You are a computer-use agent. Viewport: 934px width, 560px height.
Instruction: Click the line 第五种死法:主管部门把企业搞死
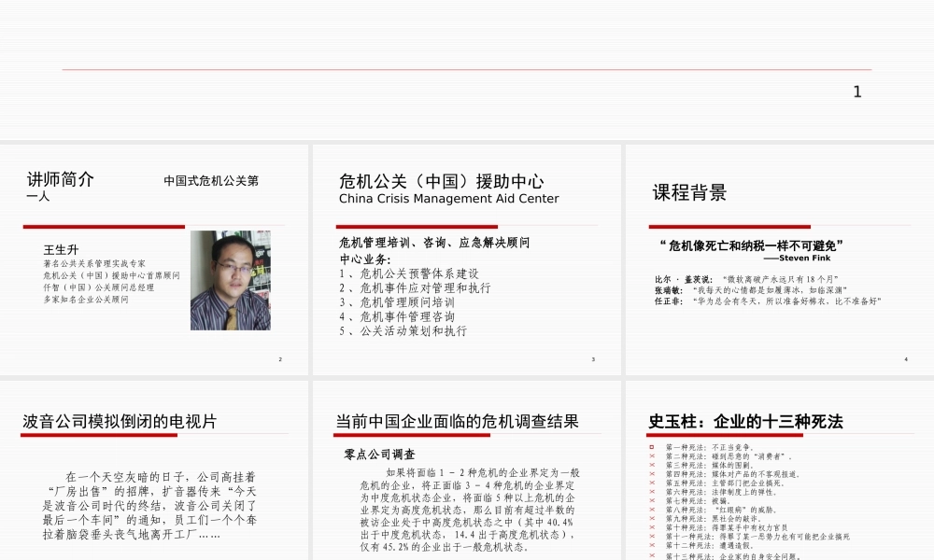click(726, 483)
